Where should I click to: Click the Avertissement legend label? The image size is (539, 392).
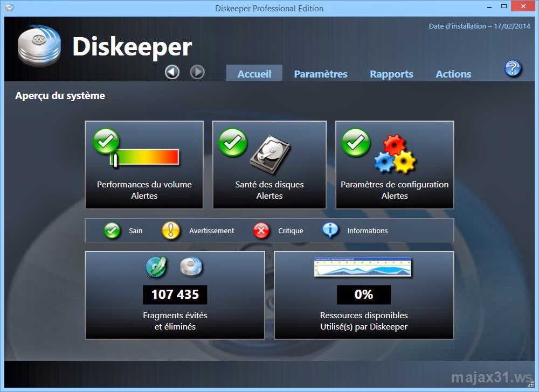coord(211,230)
